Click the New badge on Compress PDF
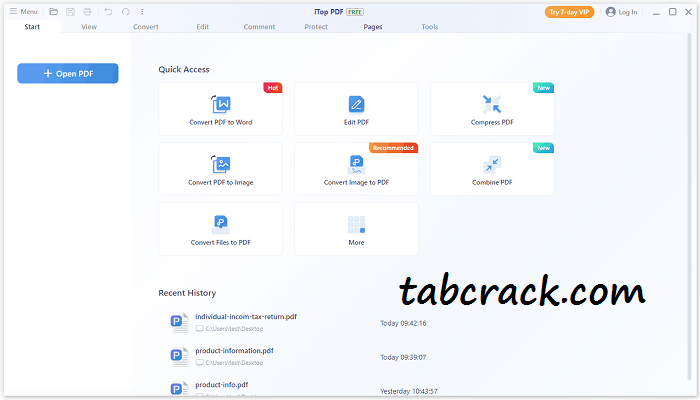 point(543,88)
